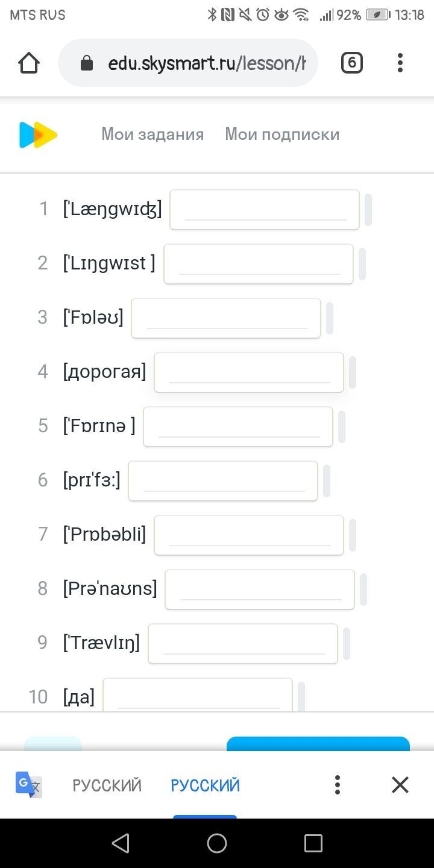Viewport: 434px width, 868px height.
Task: Tap the Google Translate icon
Action: 28,785
